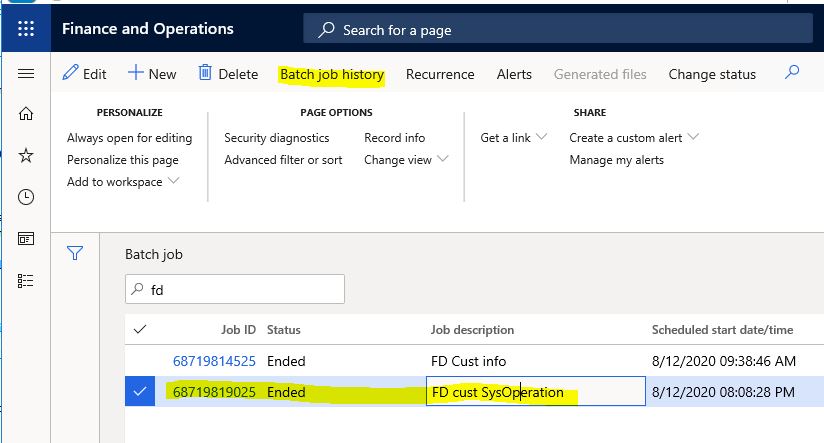This screenshot has height=443, width=824.
Task: Open the app launcher waffle grid
Action: point(26,28)
